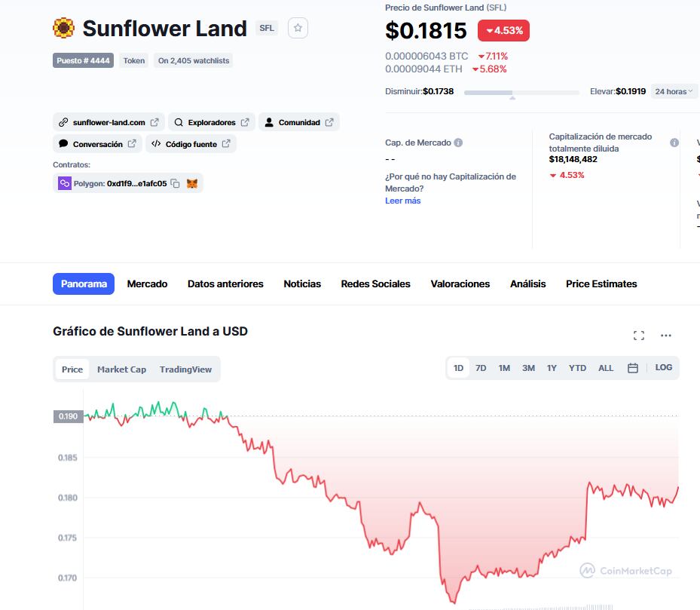Viewport: 700px width, 610px height.
Task: Open the 24 horas dropdown
Action: pos(673,90)
